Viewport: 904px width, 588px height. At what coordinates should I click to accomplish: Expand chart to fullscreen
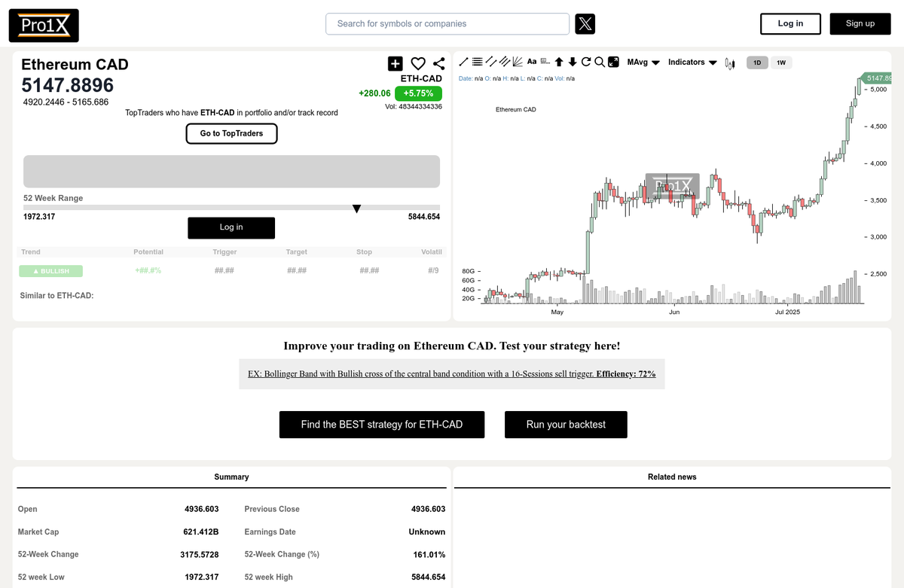click(x=613, y=62)
